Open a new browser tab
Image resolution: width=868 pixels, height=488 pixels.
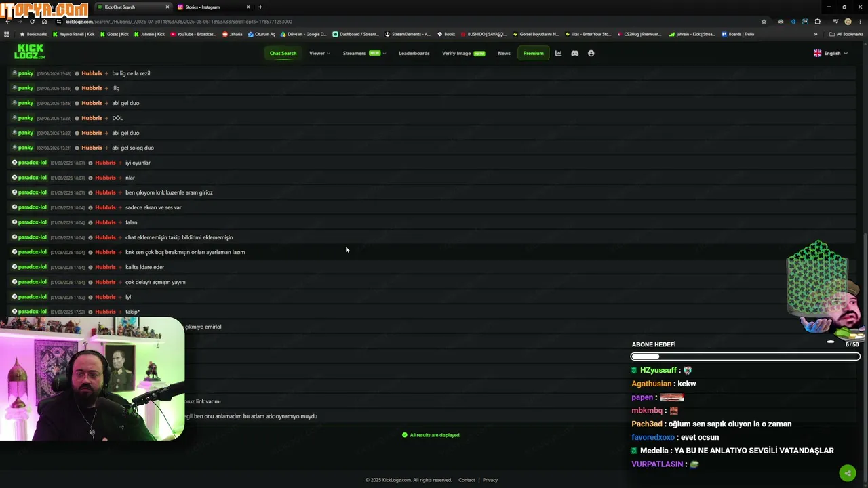pos(260,7)
